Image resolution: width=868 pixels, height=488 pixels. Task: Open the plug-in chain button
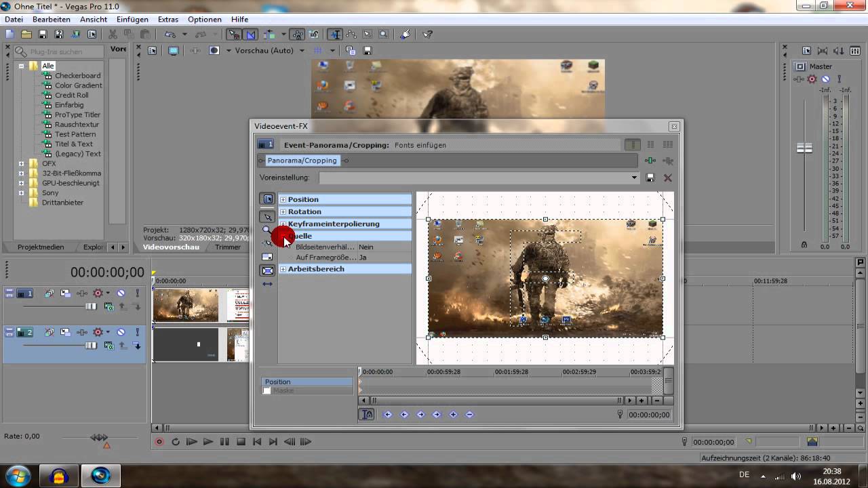click(650, 161)
